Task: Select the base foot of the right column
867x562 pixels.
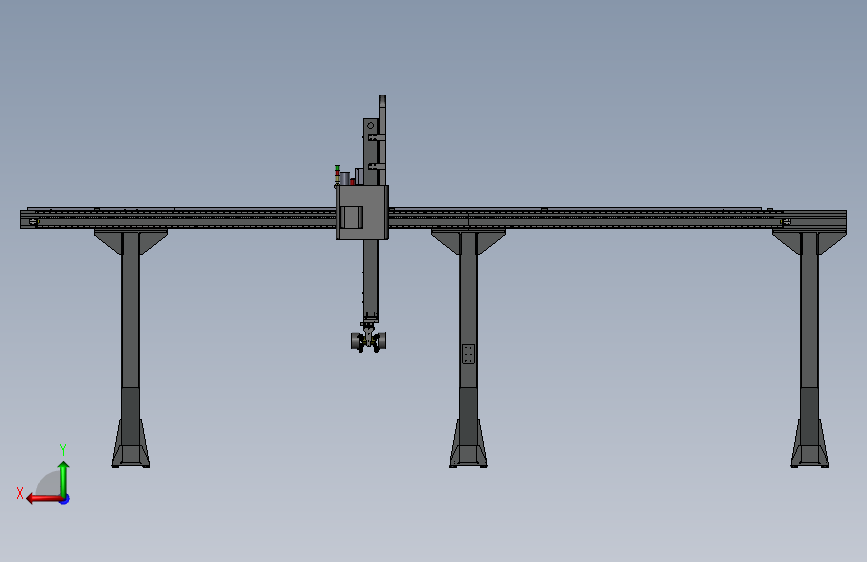Action: coord(809,444)
